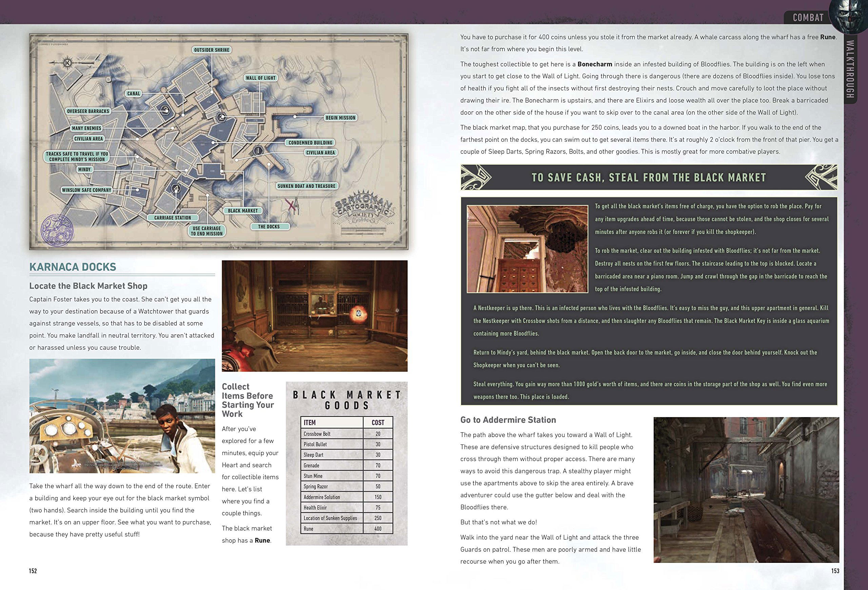The width and height of the screenshot is (868, 590).
Task: Click the Steal From The Black Market banner
Action: [649, 177]
